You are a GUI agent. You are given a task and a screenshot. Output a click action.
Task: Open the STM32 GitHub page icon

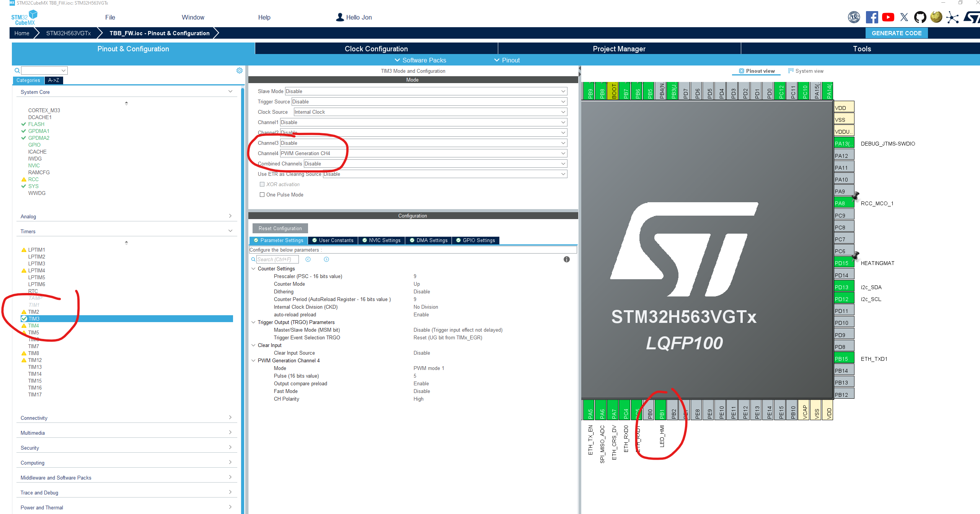(920, 17)
